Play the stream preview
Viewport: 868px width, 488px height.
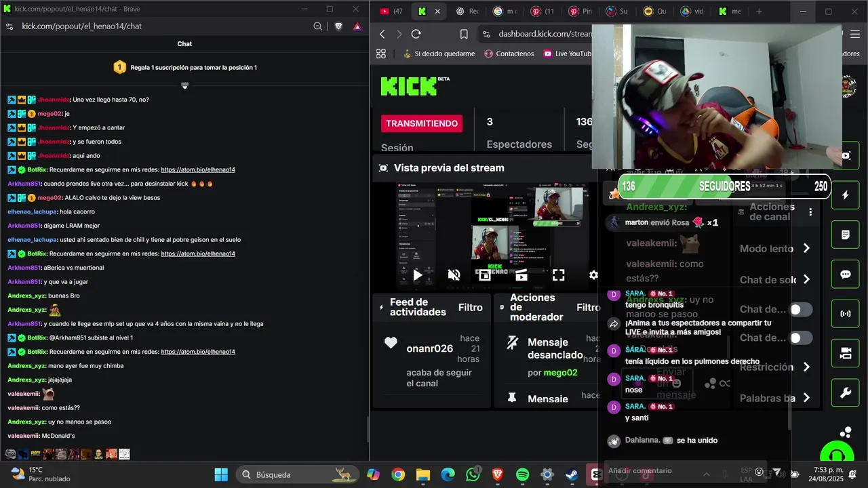(x=418, y=275)
